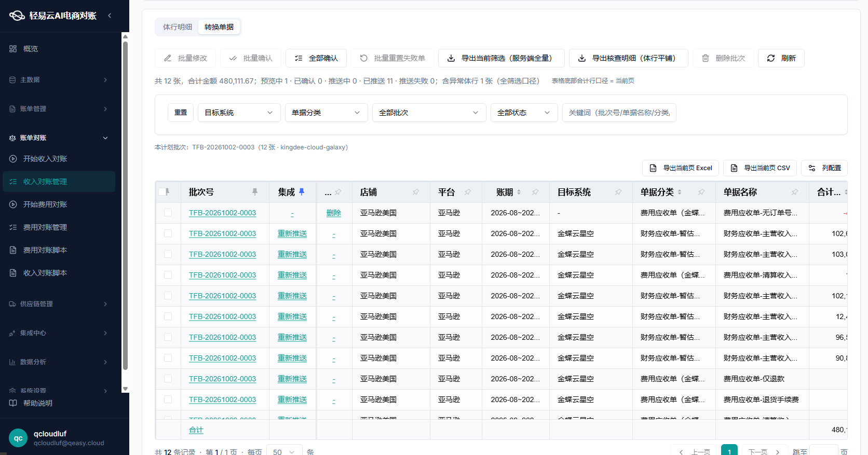Click the 轻易云 logo icon

click(x=17, y=16)
